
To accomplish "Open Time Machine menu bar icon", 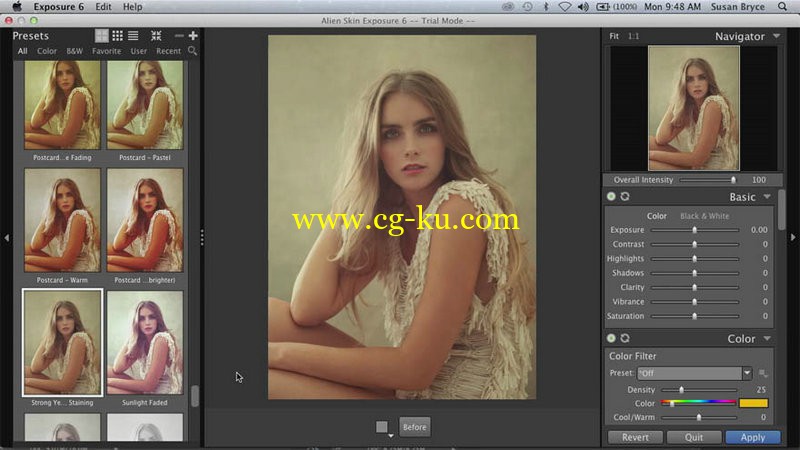I will point(528,7).
